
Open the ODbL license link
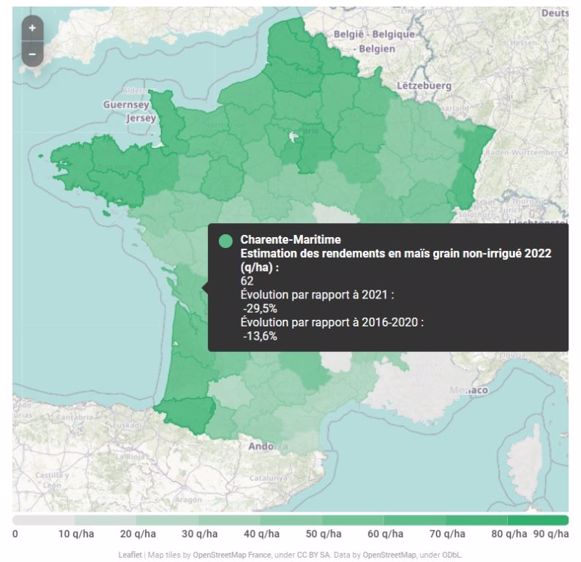451,555
